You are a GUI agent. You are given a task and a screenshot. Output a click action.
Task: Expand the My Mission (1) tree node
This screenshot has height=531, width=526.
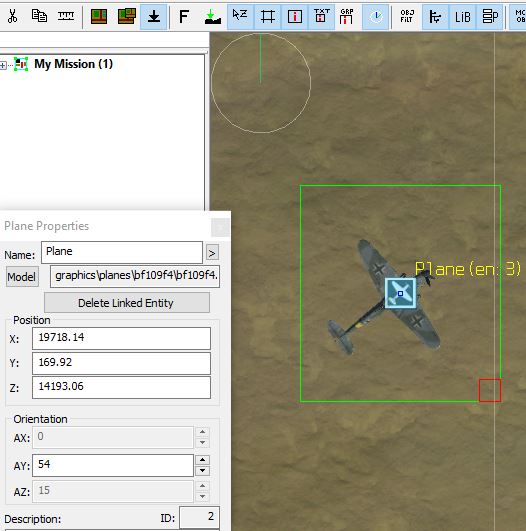(x=3, y=65)
